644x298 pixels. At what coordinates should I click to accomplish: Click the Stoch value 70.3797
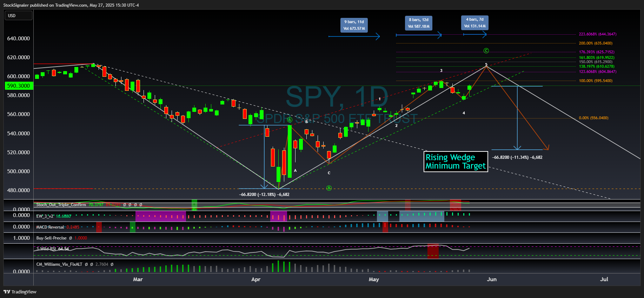click(96, 205)
